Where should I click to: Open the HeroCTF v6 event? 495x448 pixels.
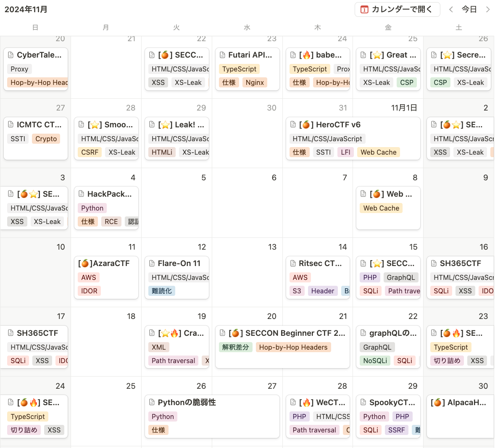coord(353,139)
